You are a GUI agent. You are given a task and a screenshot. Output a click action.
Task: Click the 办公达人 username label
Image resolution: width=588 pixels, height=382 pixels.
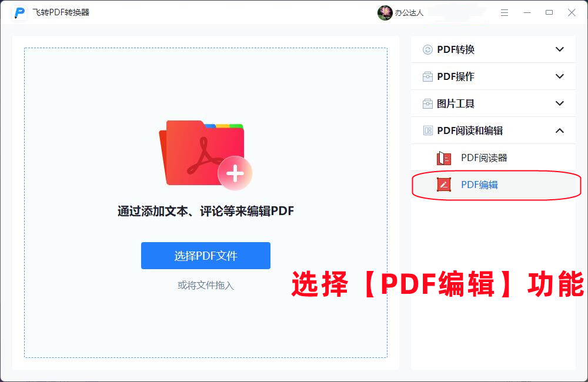(409, 13)
